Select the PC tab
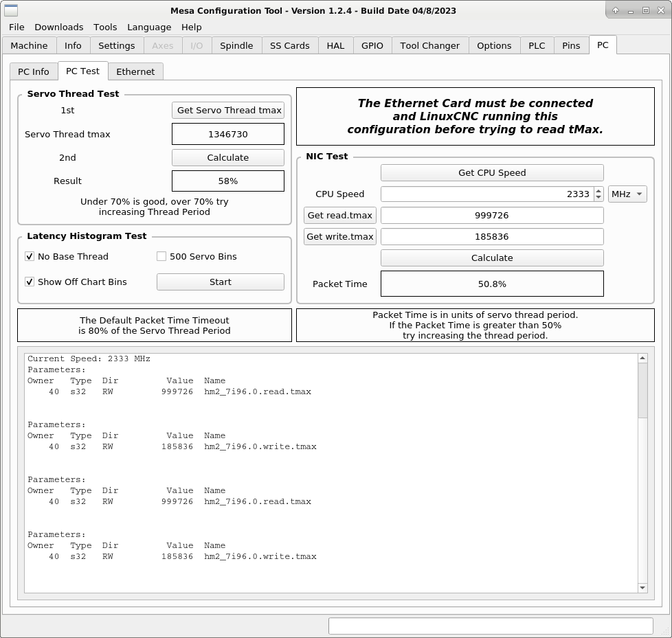The height and width of the screenshot is (638, 672). click(603, 45)
